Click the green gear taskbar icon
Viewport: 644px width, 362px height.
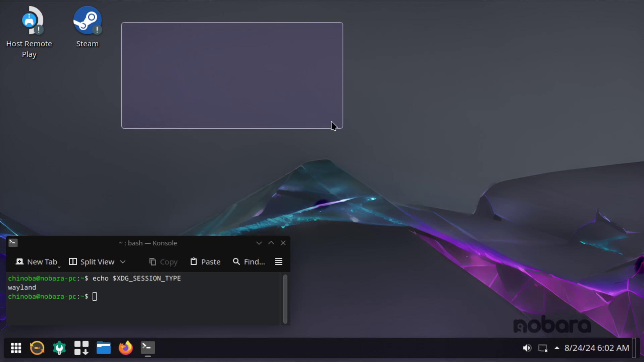pos(59,348)
